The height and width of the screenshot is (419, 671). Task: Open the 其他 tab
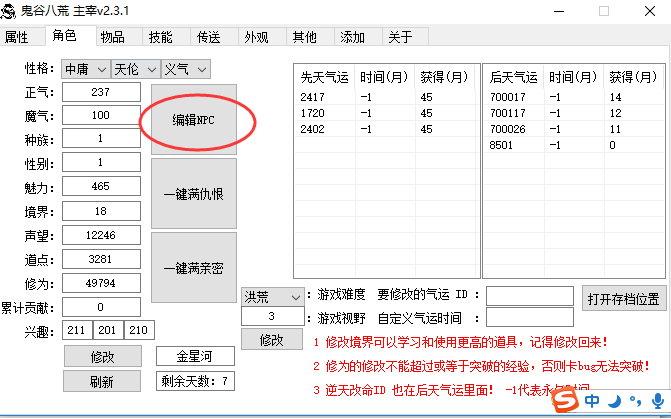coord(310,37)
